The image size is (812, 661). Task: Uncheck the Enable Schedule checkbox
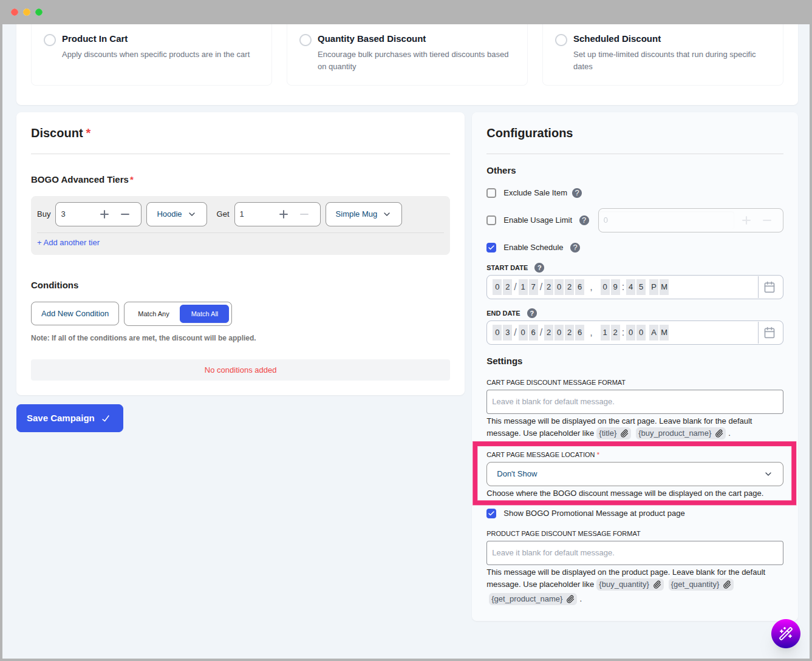point(491,248)
